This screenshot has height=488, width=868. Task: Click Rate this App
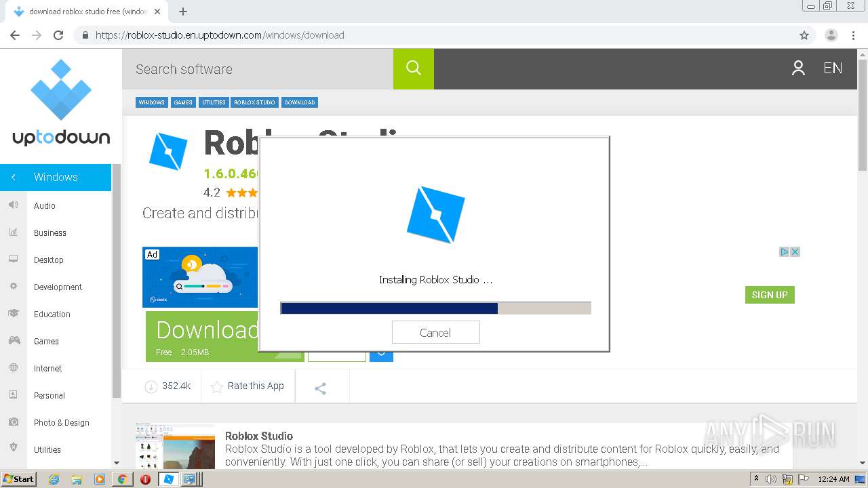[x=248, y=386]
